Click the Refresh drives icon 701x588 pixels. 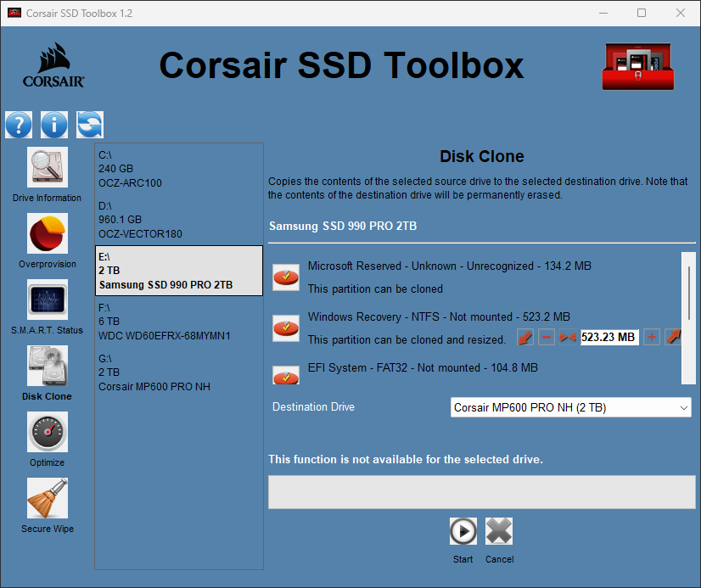[90, 125]
